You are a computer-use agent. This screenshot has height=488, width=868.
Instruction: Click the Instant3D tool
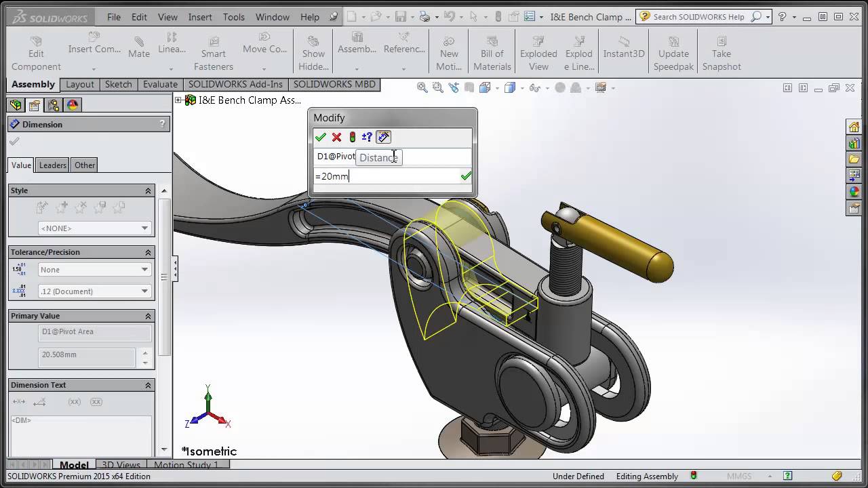coord(624,47)
